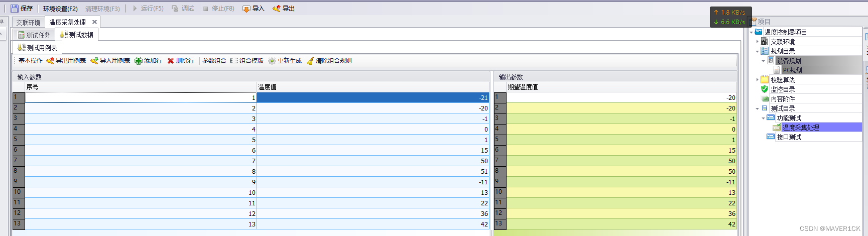
Task: Expand the 交联环境 tree node
Action: coord(757,42)
